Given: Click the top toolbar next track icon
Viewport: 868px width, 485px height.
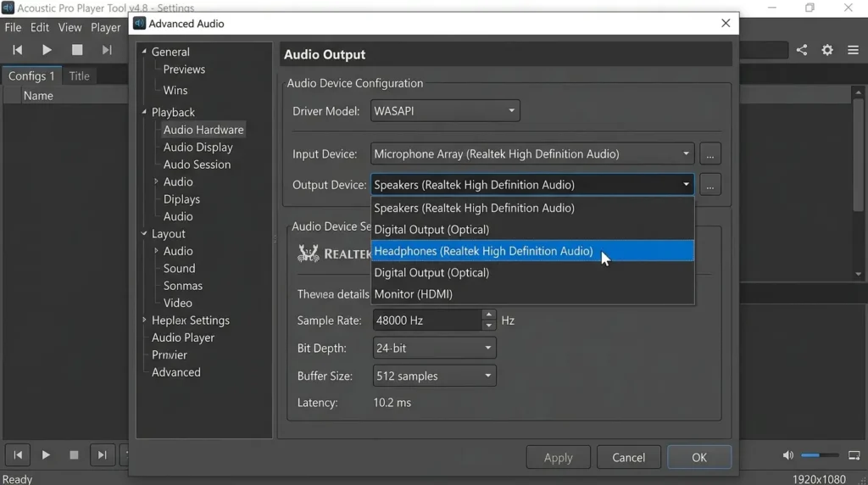Looking at the screenshot, I should point(107,50).
